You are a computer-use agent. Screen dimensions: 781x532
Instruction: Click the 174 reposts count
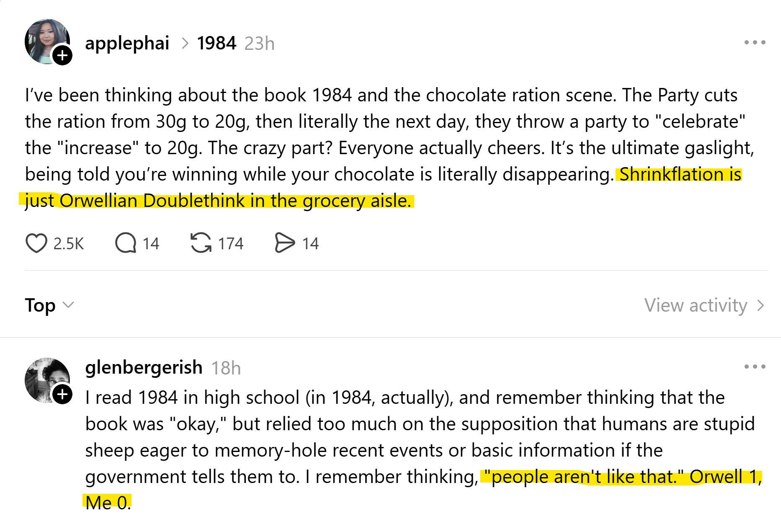[x=231, y=244]
